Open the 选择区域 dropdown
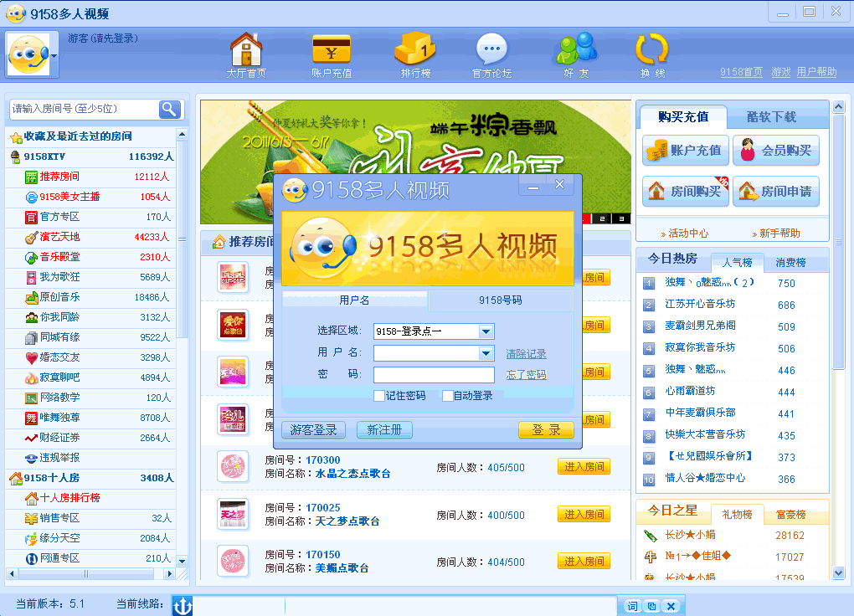The width and height of the screenshot is (854, 616). click(x=486, y=331)
